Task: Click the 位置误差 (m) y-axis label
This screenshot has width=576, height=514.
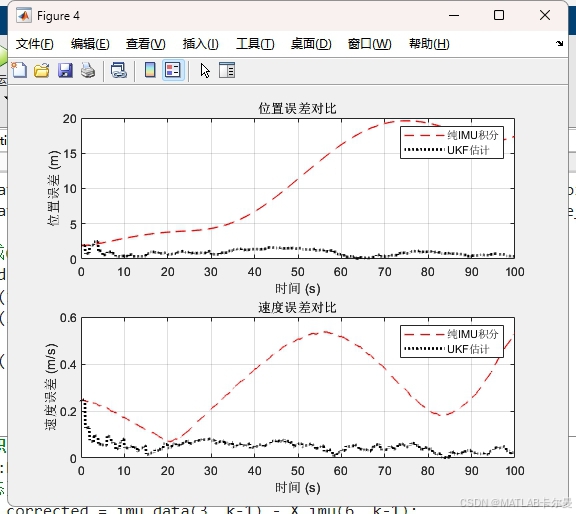Action: point(54,188)
